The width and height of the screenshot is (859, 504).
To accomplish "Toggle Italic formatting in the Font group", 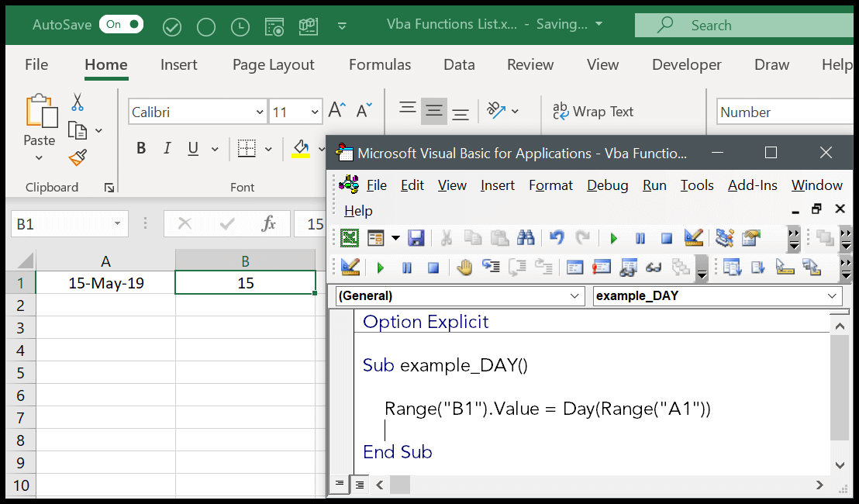I will [x=167, y=148].
